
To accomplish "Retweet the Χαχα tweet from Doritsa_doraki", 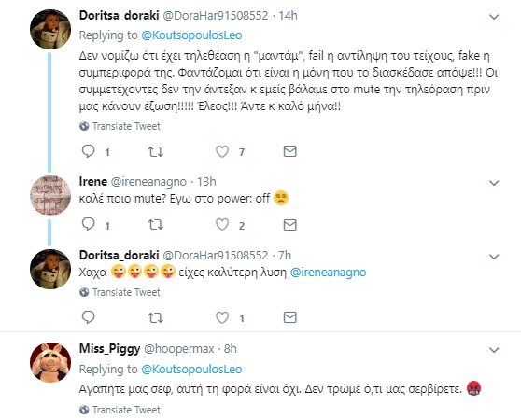I will (155, 317).
